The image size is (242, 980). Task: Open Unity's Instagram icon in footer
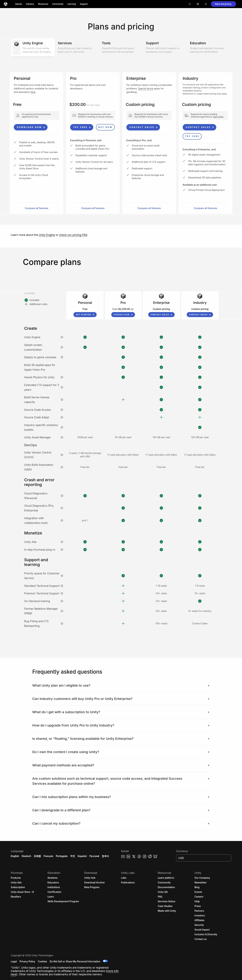pos(144,856)
